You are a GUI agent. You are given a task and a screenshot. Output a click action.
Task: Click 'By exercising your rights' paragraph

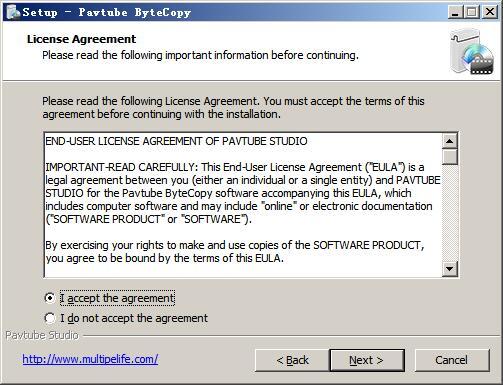[235, 252]
